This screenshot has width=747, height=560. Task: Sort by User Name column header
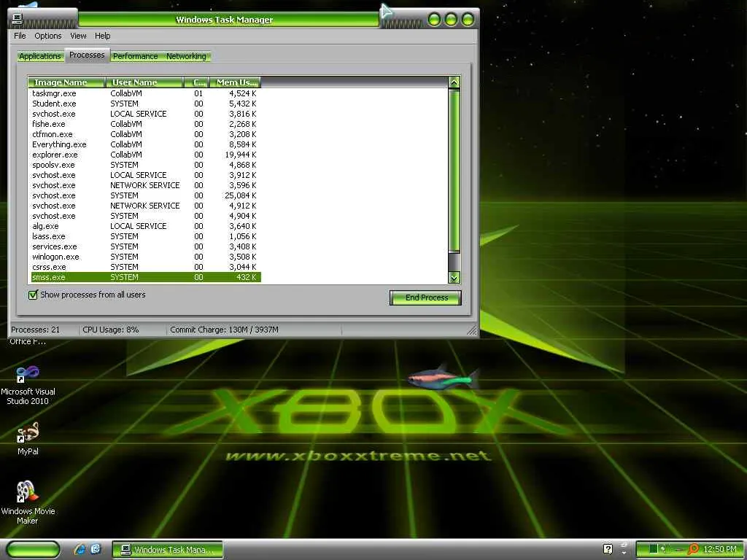[144, 82]
